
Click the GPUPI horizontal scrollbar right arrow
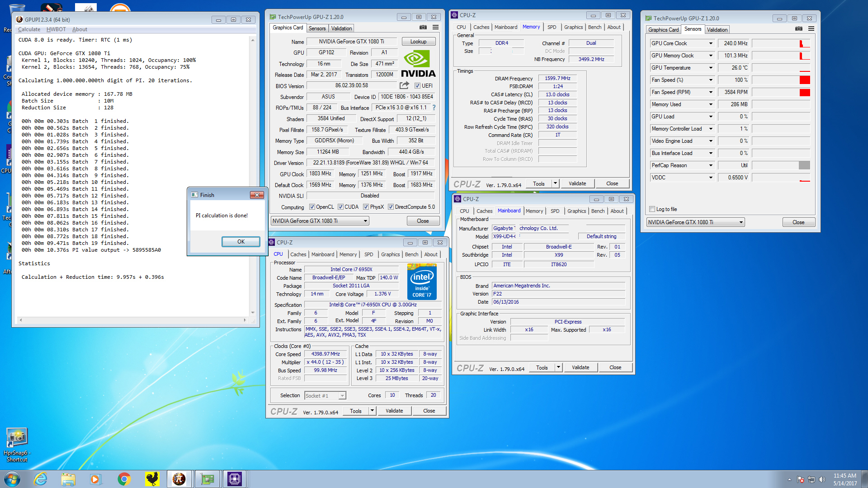point(245,320)
